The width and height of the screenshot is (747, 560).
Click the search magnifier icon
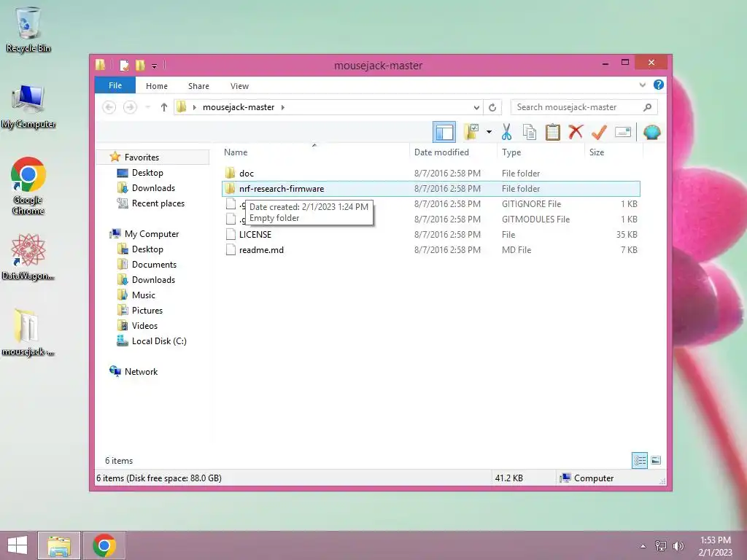point(647,107)
